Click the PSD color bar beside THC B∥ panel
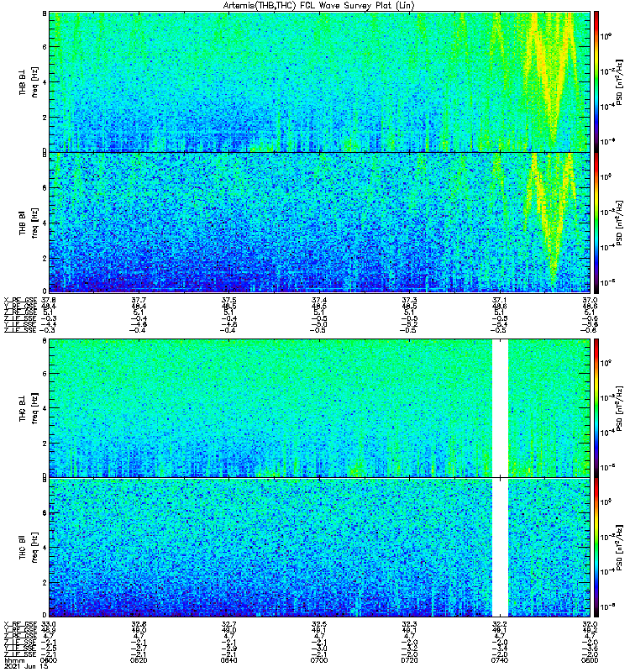630x672 pixels. pos(596,548)
